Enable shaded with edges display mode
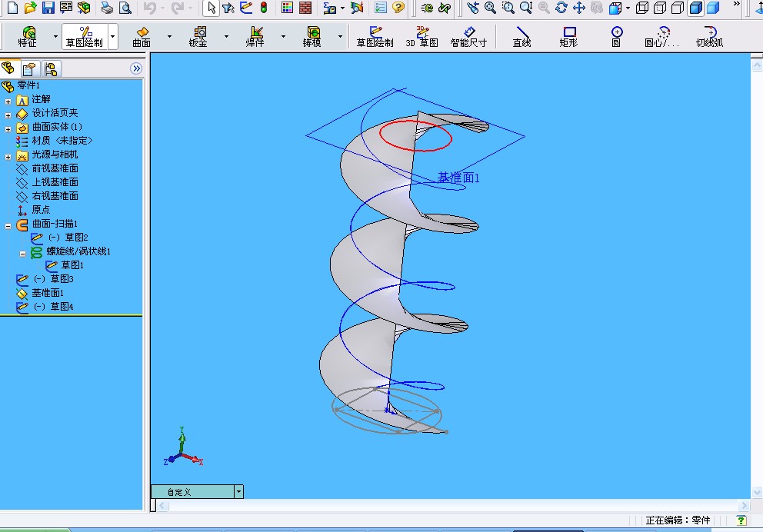763x532 pixels. (x=696, y=7)
